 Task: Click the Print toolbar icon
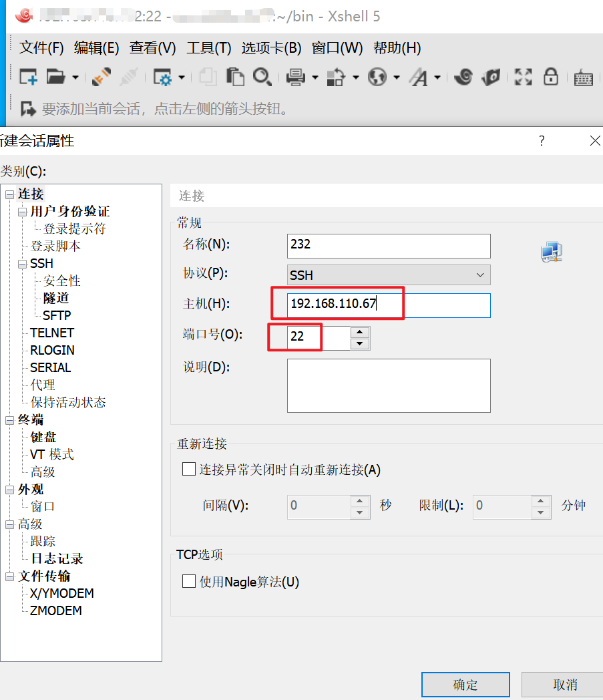coord(295,77)
